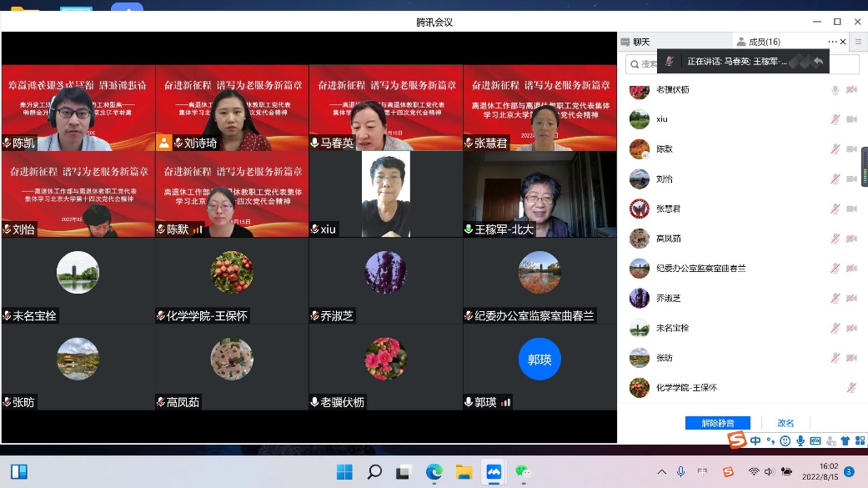Toggle microphone icon for 张慧君 in list
Viewport: 868px width, 488px height.
point(835,209)
